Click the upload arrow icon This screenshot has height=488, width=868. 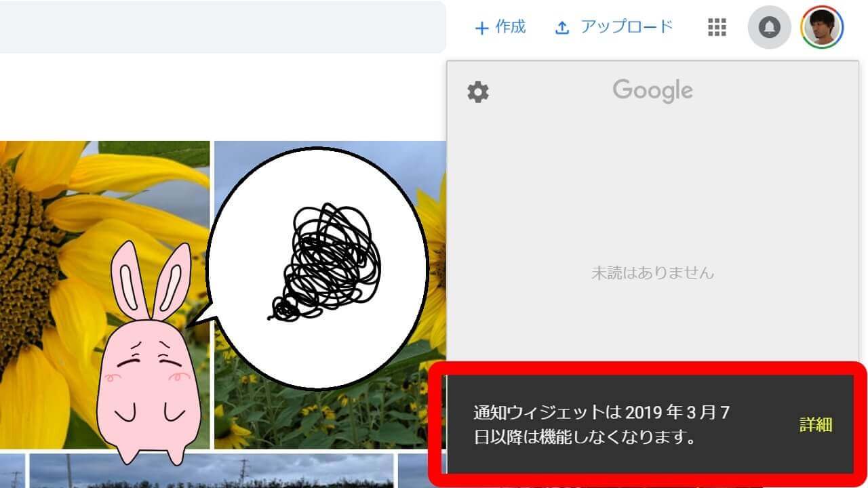pyautogui.click(x=561, y=28)
